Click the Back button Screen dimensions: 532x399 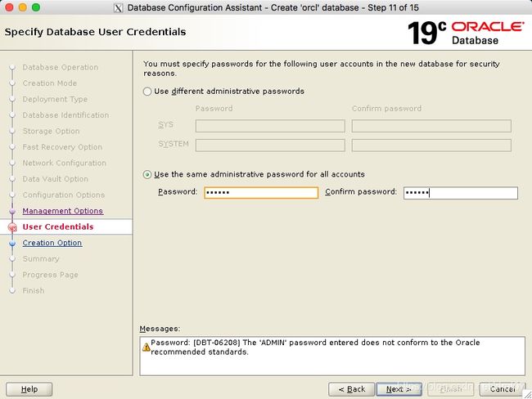(351, 389)
